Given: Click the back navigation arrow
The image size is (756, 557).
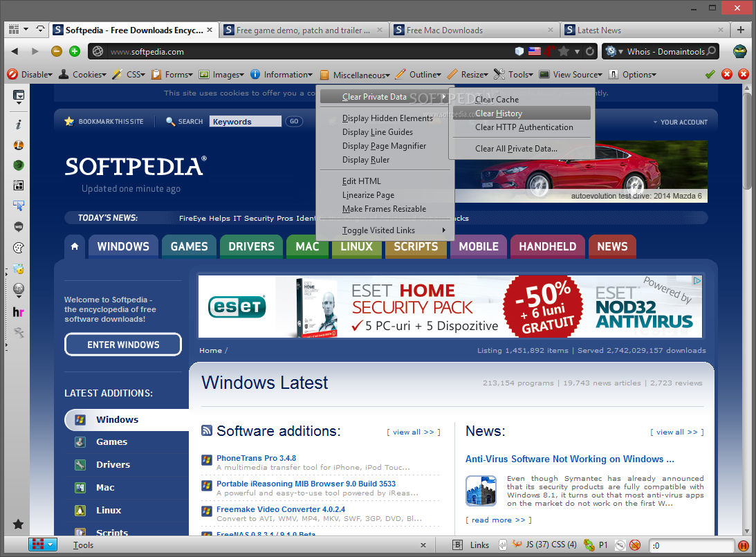Looking at the screenshot, I should pyautogui.click(x=15, y=51).
